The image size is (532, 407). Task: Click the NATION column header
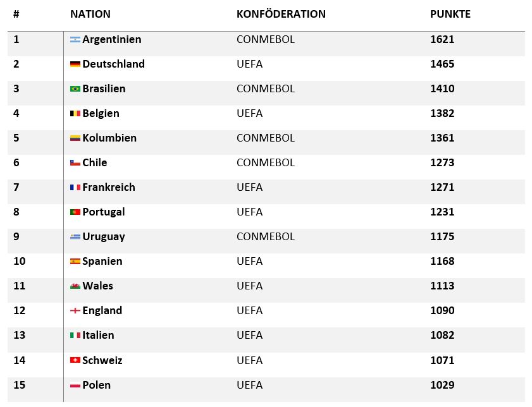(90, 14)
